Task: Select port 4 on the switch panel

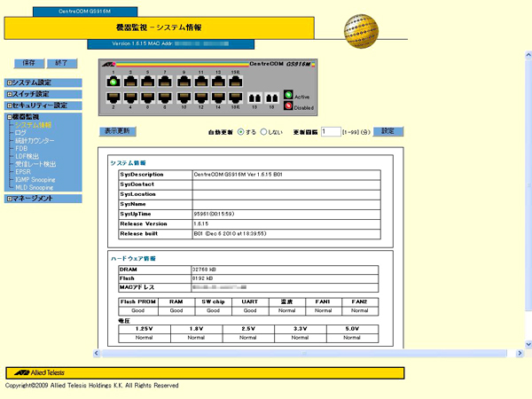Action: [x=130, y=98]
